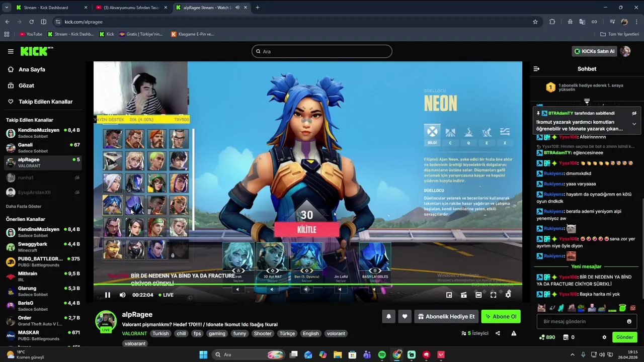Share the stream via share icon
Screen dimensions: 644x362
[x=498, y=333]
